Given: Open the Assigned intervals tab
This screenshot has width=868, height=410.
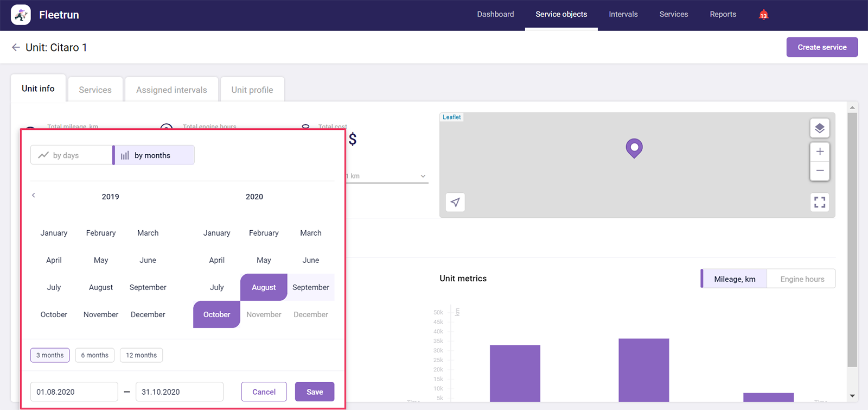Looking at the screenshot, I should 171,90.
